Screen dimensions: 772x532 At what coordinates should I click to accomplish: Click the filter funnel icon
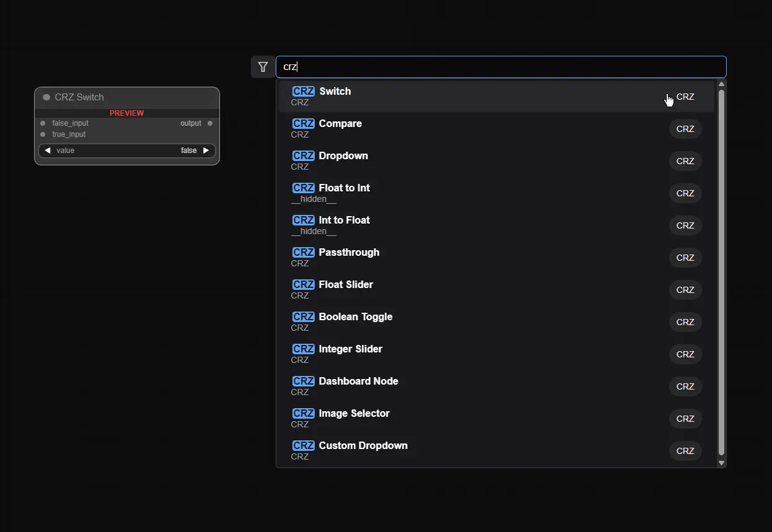point(263,67)
